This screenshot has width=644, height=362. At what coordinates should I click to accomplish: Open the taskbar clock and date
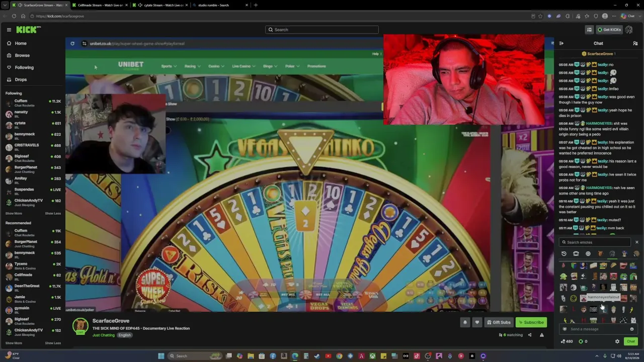(x=633, y=356)
